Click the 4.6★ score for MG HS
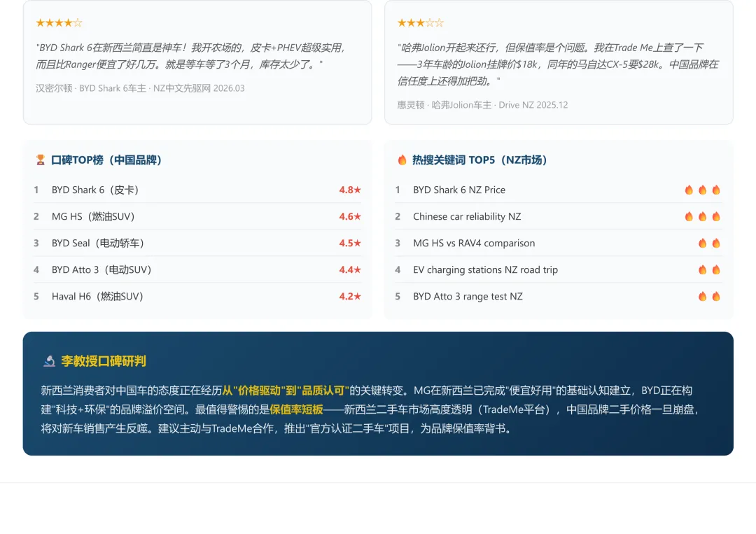This screenshot has height=534, width=756. (x=350, y=216)
